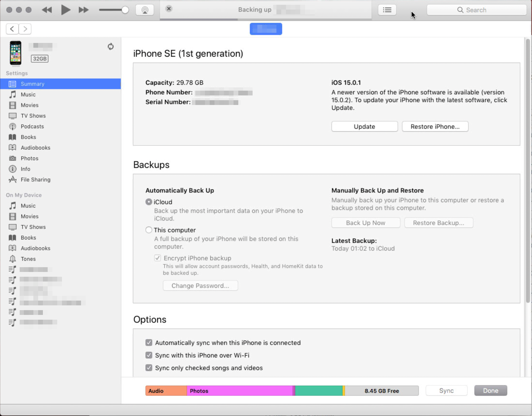Click the Update button
This screenshot has width=532, height=416.
364,126
